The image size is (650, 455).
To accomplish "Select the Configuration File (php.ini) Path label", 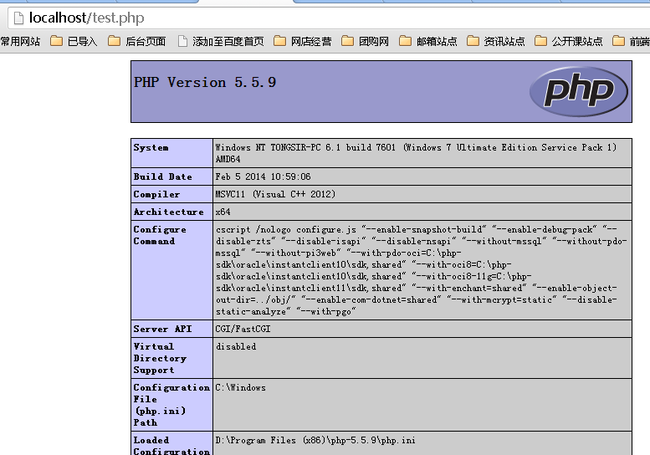I will (x=172, y=405).
